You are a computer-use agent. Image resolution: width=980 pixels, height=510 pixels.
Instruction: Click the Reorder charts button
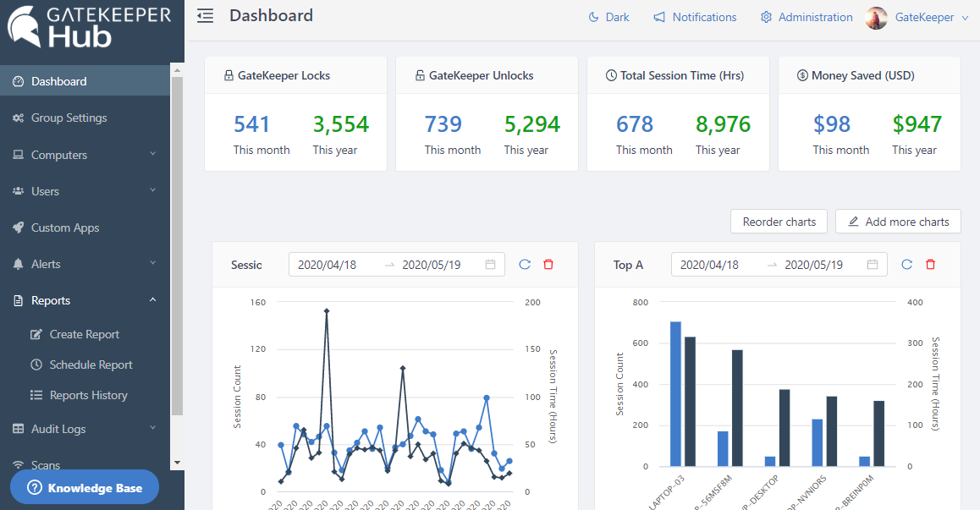pyautogui.click(x=779, y=222)
